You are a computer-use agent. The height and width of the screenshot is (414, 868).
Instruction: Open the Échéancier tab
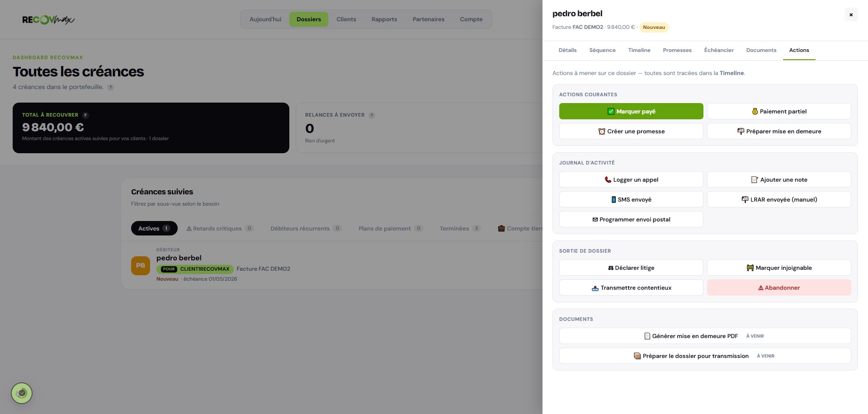click(719, 50)
